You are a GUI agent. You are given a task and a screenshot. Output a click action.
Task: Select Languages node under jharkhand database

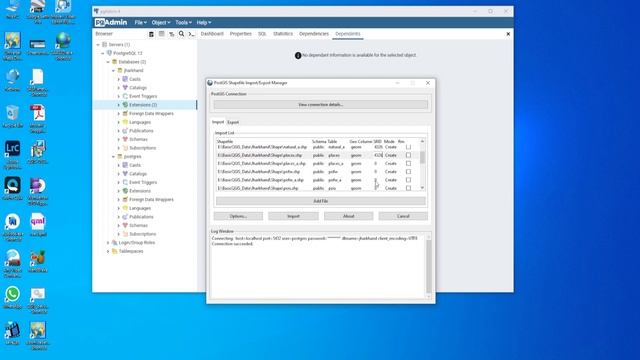click(140, 122)
